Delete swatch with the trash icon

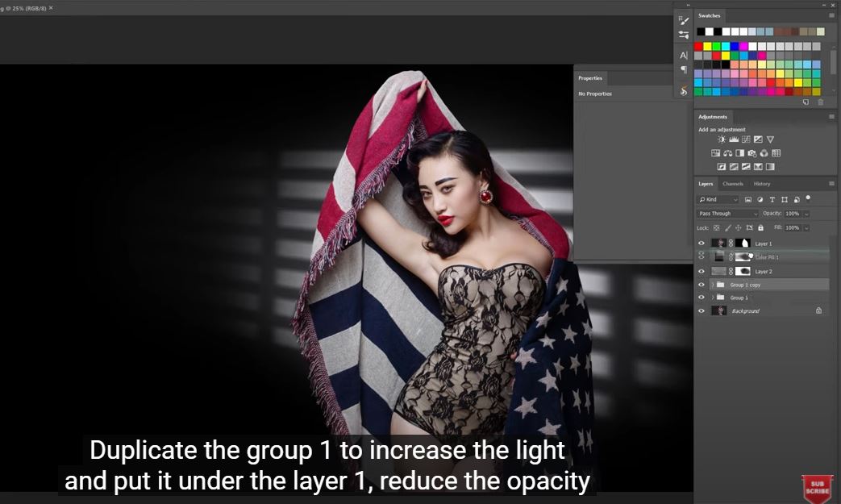point(821,102)
